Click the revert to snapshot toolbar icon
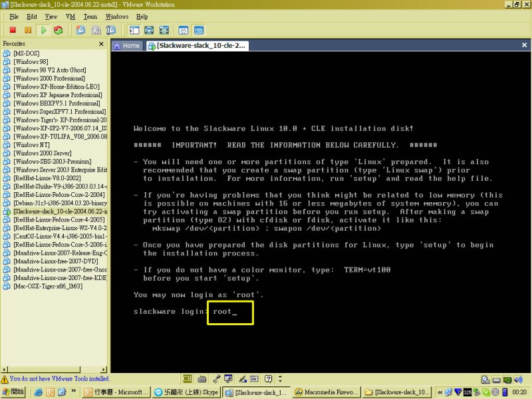The height and width of the screenshot is (399, 532). (x=96, y=30)
